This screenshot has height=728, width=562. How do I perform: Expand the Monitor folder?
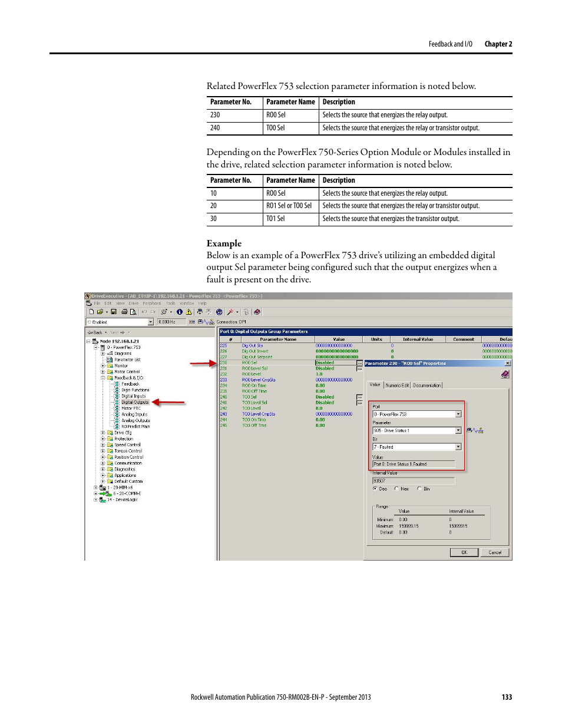(x=103, y=365)
